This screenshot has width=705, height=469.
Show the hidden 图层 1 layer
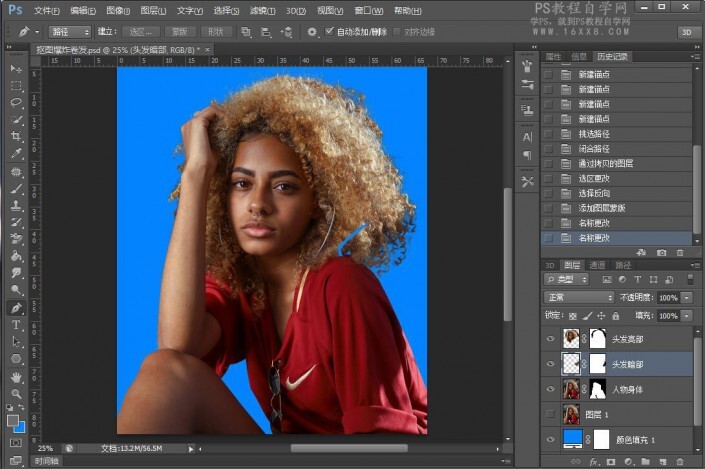coord(551,414)
